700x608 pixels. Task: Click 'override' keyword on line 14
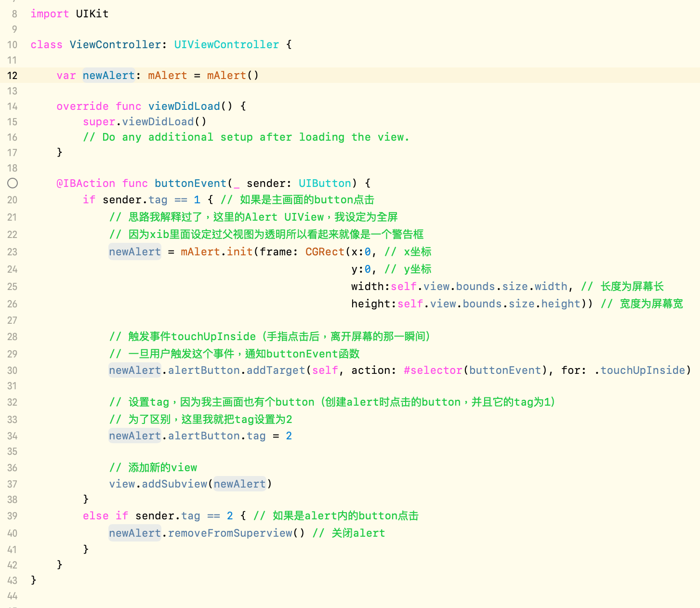[82, 106]
